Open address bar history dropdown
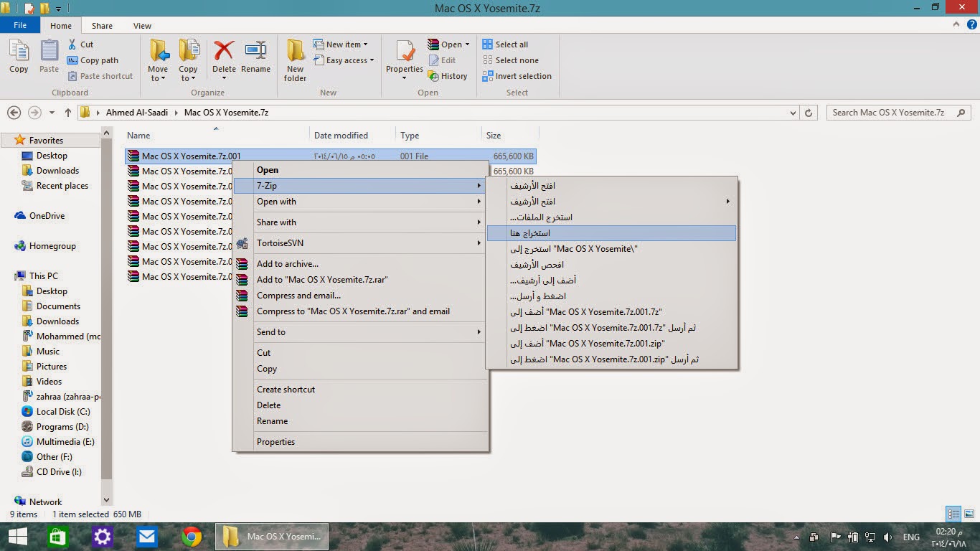The height and width of the screenshot is (551, 980). pos(793,113)
